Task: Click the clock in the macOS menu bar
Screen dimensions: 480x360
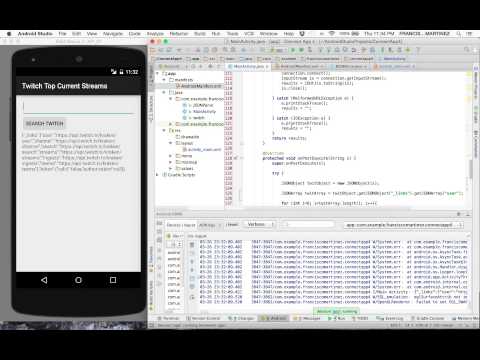Action: click(x=379, y=34)
